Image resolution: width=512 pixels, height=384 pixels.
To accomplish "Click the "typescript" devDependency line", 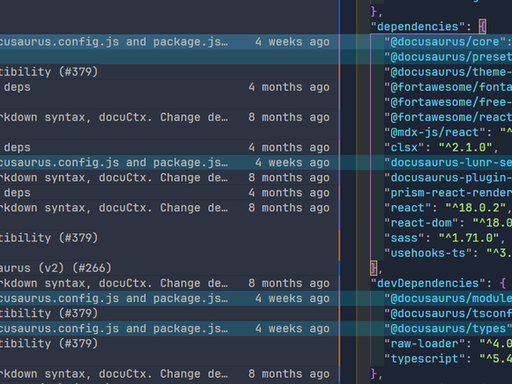I will 448,359.
